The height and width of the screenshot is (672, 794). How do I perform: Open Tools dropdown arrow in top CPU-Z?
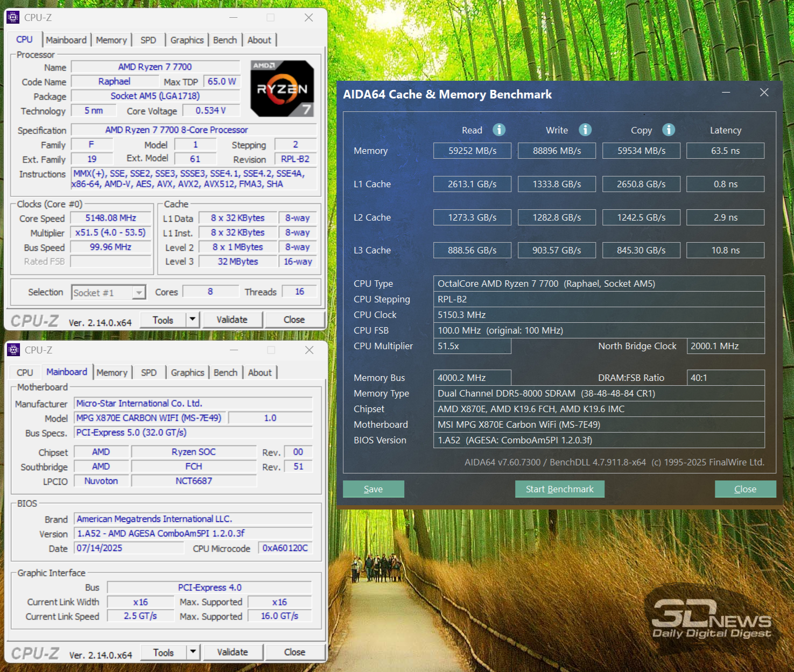193,320
